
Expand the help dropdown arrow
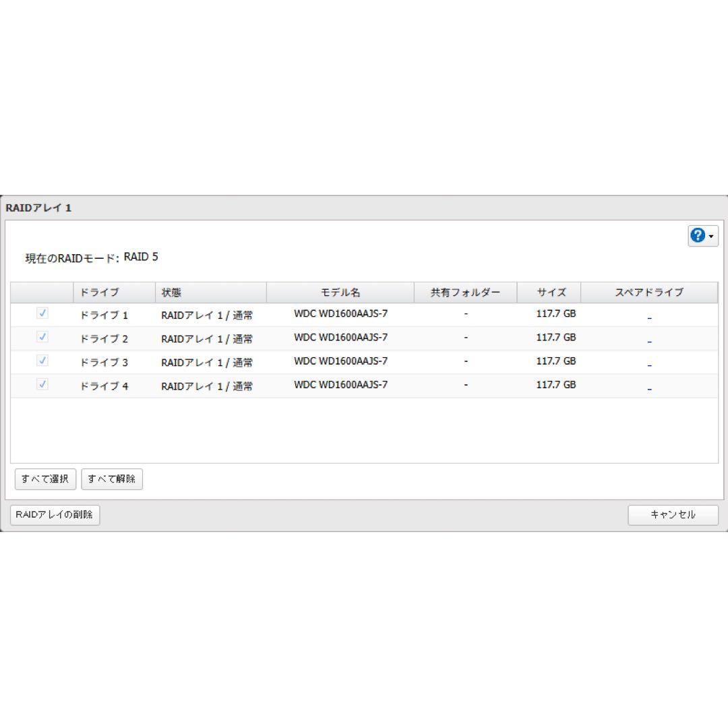[x=712, y=237]
